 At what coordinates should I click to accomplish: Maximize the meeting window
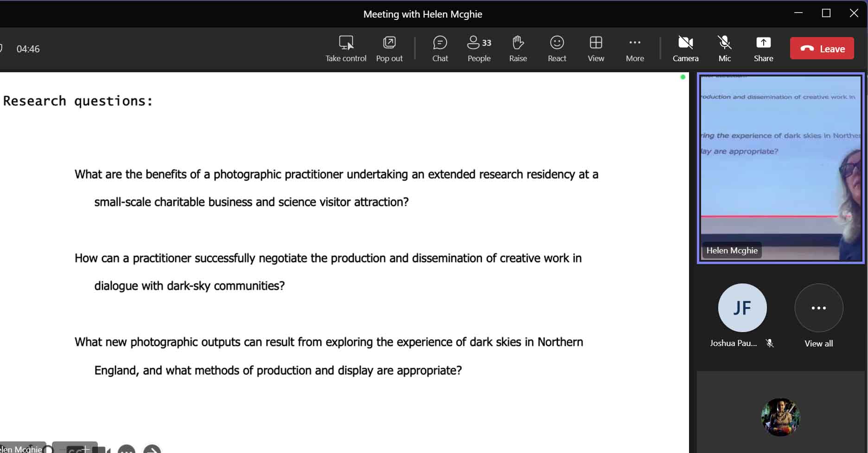pyautogui.click(x=826, y=13)
